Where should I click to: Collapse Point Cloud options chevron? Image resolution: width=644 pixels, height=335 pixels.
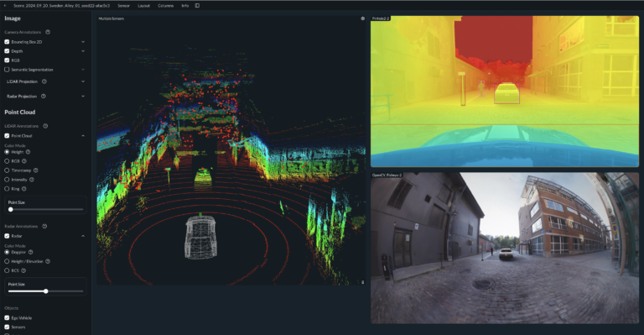[83, 136]
